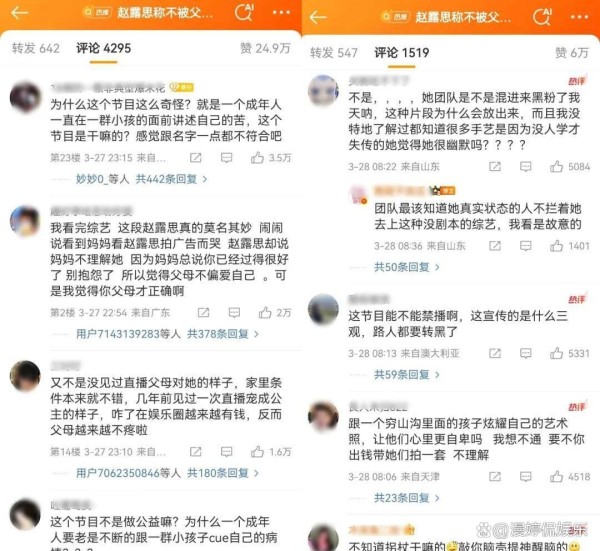Tap the forward icon on 第14楼 comment

(x=196, y=452)
